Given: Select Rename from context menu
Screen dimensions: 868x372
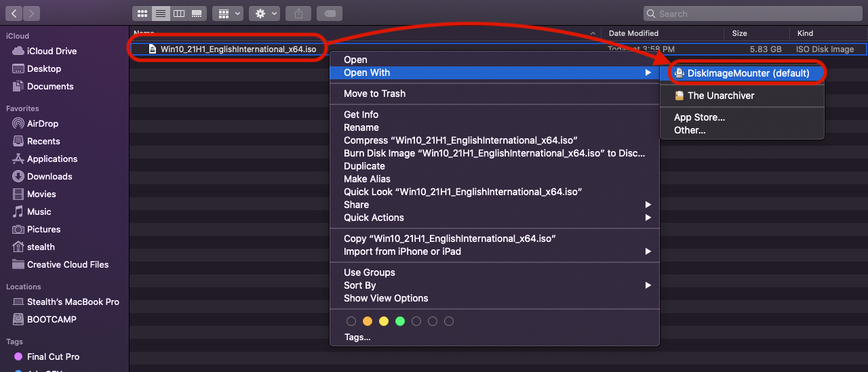Looking at the screenshot, I should pos(494,127).
